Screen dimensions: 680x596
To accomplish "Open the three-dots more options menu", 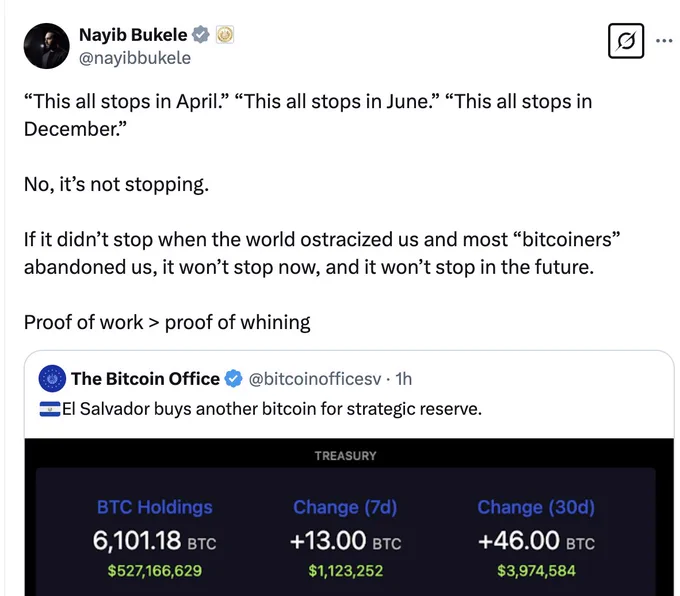I will pos(664,41).
